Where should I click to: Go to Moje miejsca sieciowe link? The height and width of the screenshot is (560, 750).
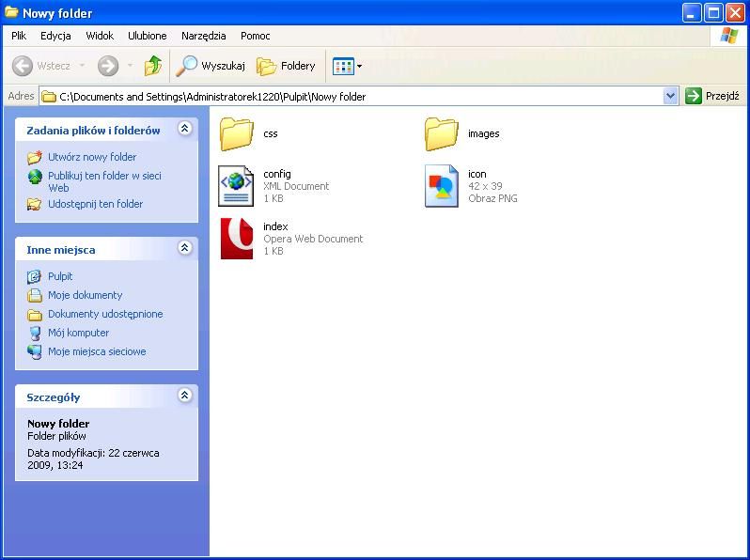[x=97, y=351]
